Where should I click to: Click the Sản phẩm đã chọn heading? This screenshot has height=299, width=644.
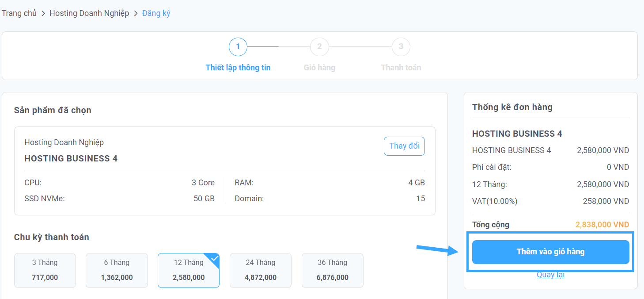(x=53, y=110)
